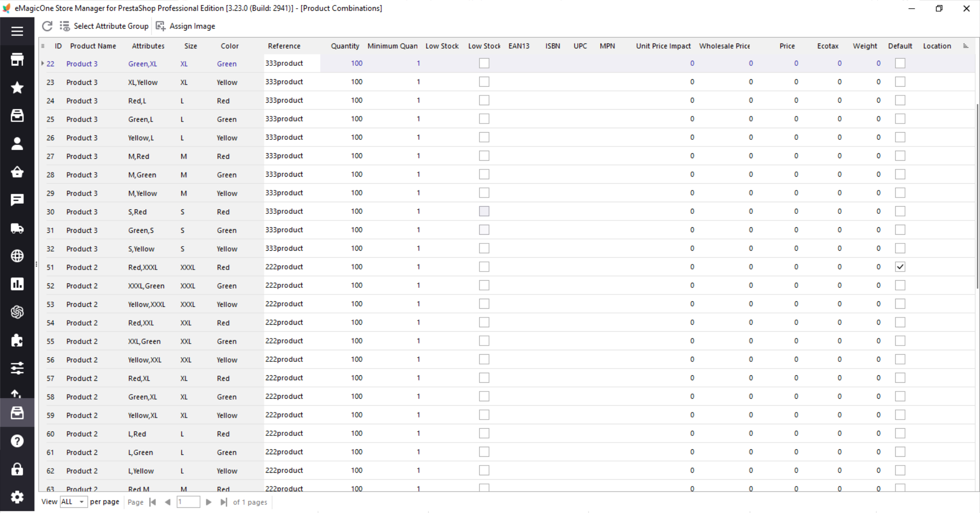Image resolution: width=980 pixels, height=513 pixels.
Task: Open the View per page dropdown
Action: [73, 502]
